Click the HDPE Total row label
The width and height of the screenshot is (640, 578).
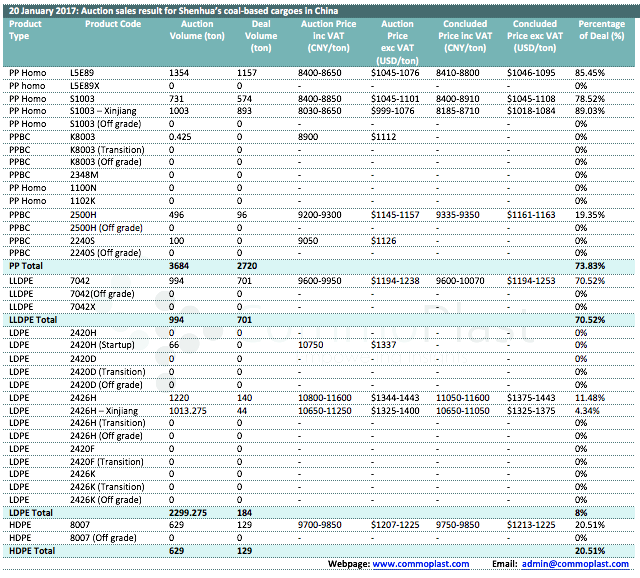pos(32,551)
